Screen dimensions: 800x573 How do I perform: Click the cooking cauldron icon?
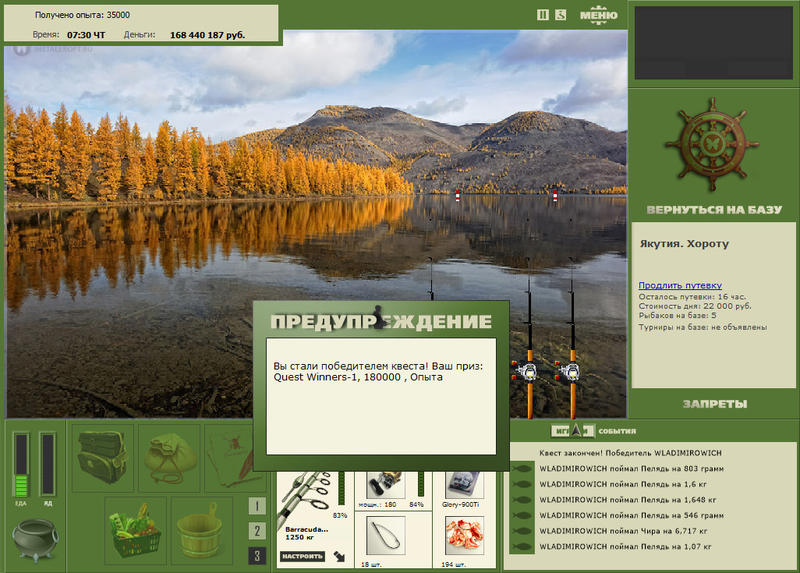point(35,539)
